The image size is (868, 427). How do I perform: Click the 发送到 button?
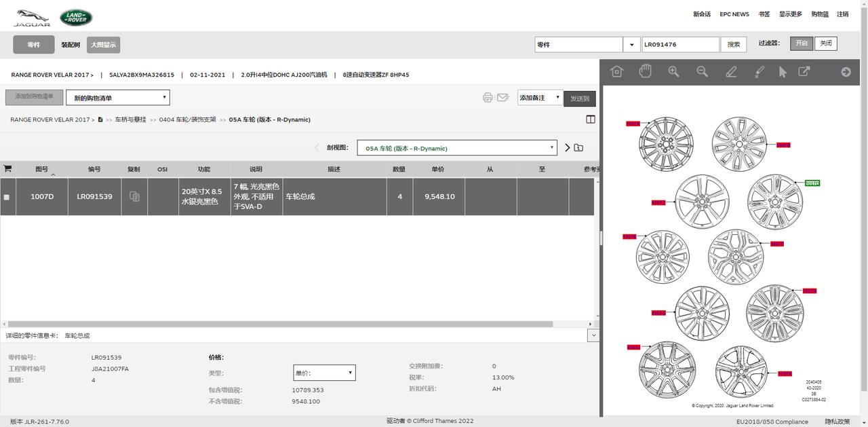click(x=580, y=98)
